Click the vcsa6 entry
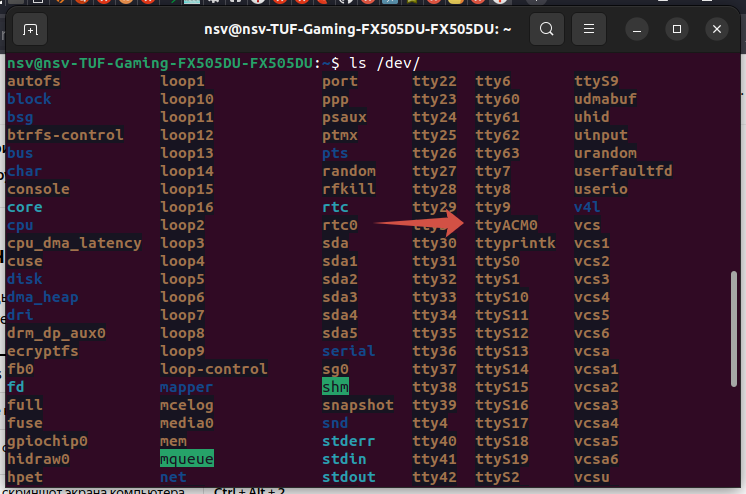Viewport: 746px width, 494px height. [x=596, y=459]
